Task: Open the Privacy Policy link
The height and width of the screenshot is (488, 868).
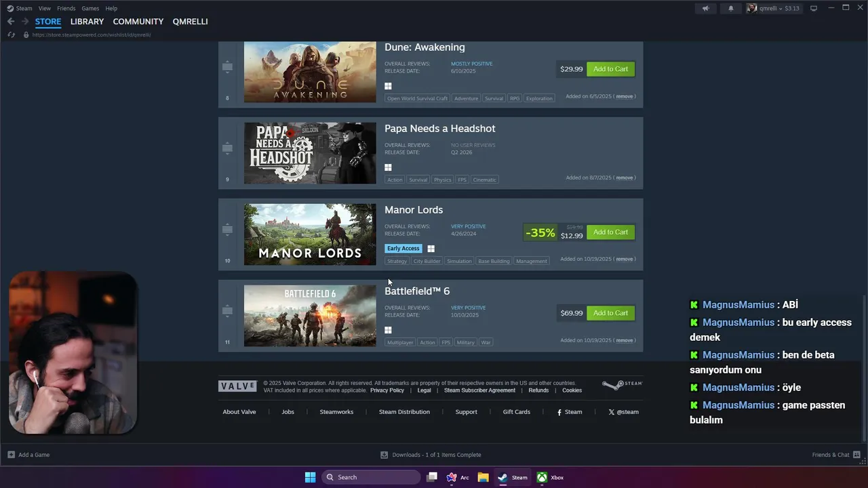Action: 387,390
